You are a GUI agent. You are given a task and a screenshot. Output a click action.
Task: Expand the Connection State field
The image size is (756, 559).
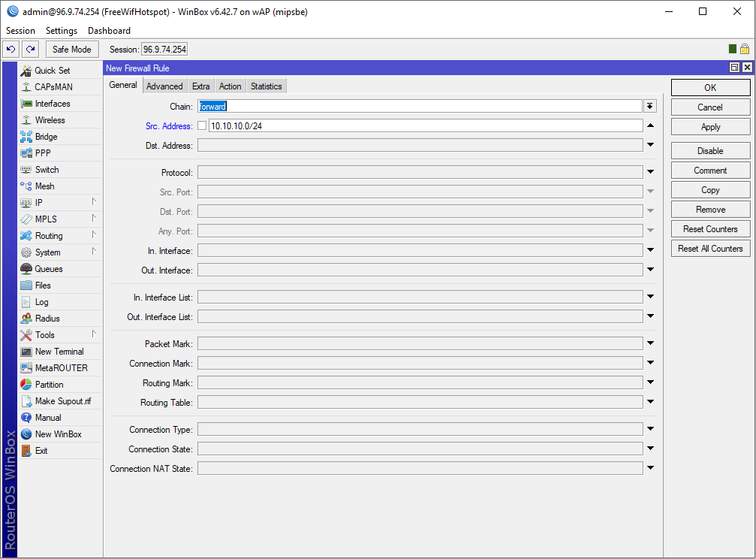(x=650, y=449)
